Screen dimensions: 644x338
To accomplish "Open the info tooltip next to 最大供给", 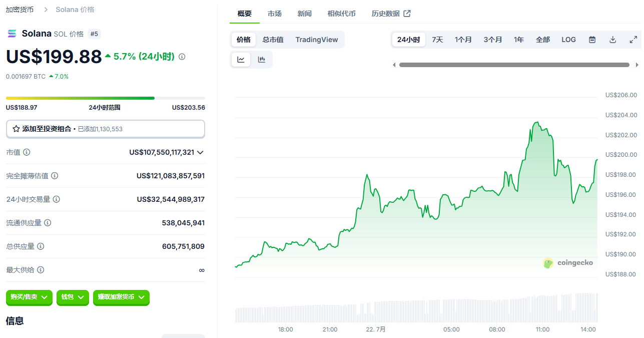I will [41, 270].
